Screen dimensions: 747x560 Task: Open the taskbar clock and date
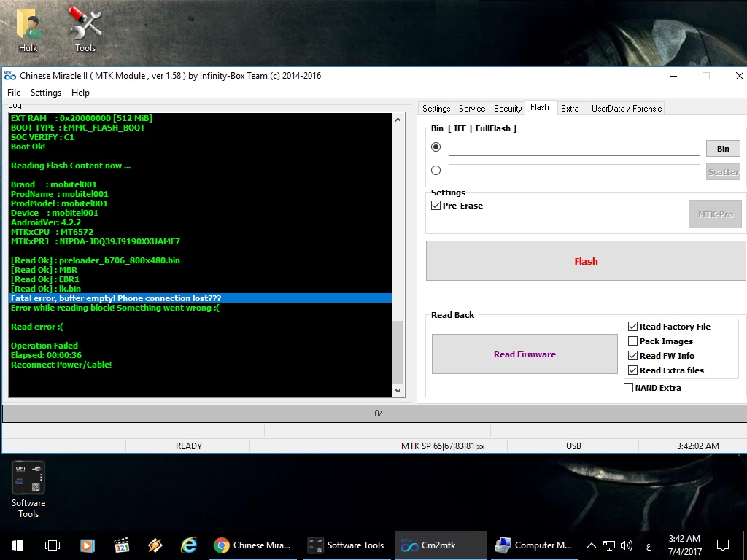[x=684, y=545]
